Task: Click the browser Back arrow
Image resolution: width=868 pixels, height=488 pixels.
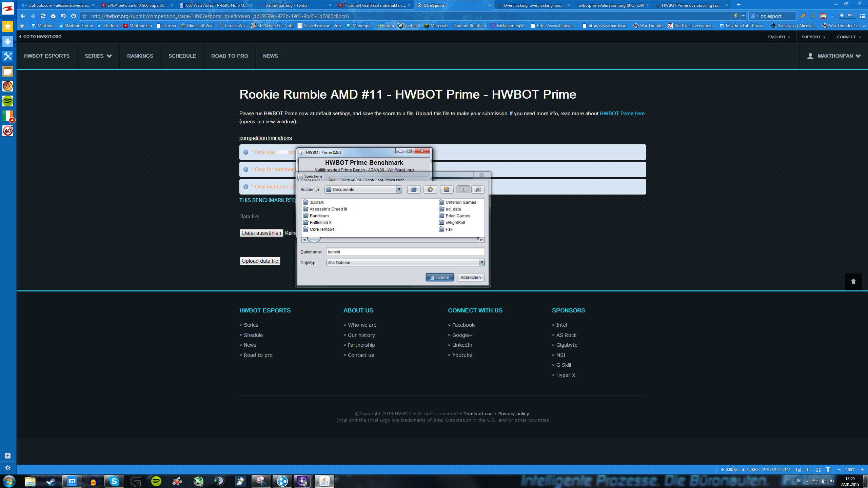Action: (23, 16)
